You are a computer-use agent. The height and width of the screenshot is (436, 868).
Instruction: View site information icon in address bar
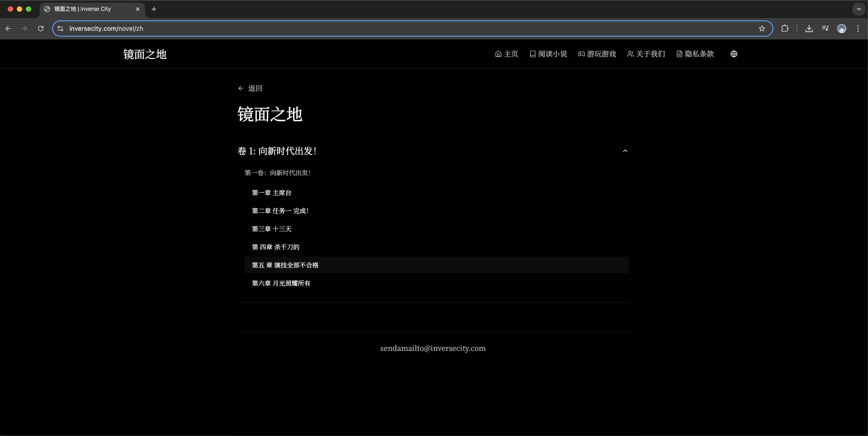click(x=60, y=29)
